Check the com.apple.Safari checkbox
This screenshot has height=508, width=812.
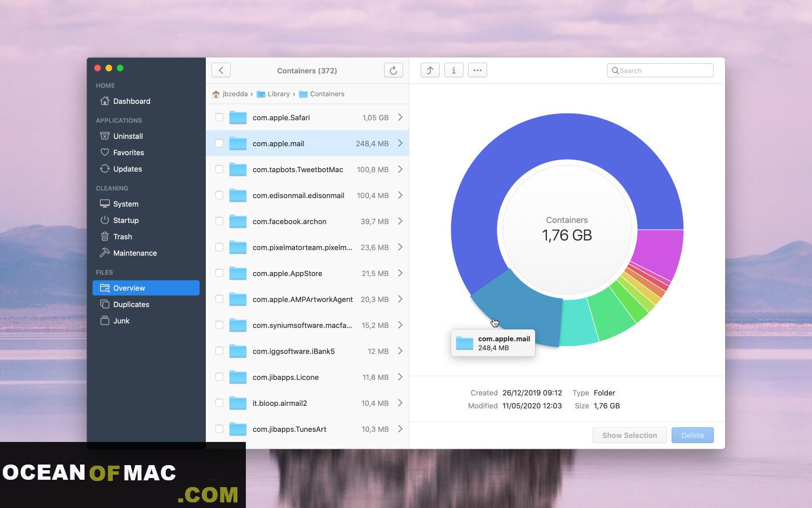pyautogui.click(x=219, y=117)
